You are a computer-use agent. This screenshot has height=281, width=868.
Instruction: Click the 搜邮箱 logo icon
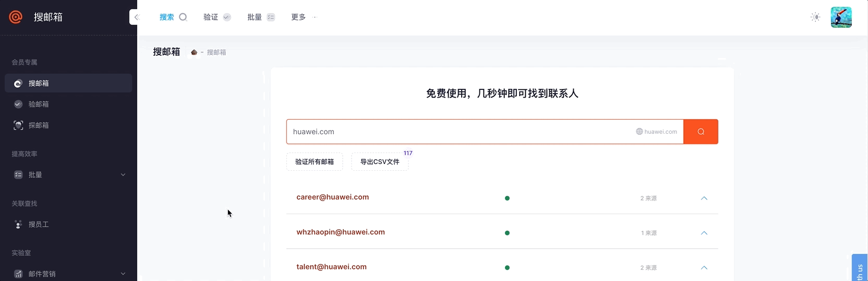tap(16, 17)
